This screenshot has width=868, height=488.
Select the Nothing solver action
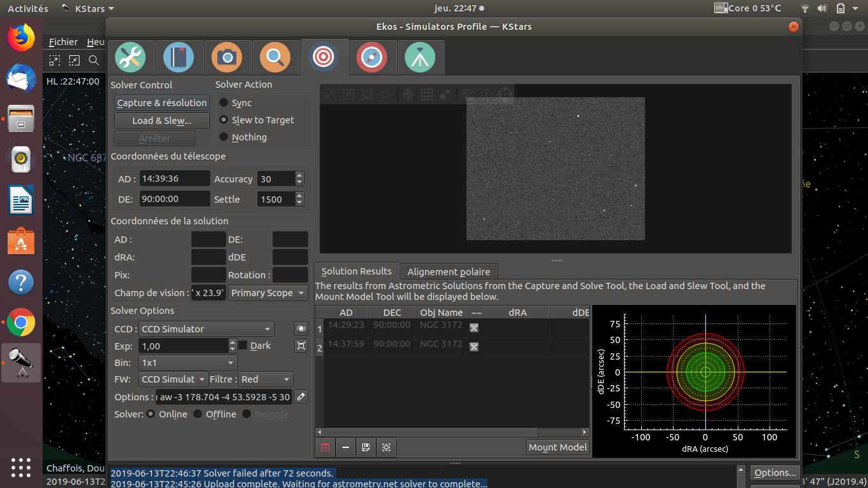tap(224, 137)
